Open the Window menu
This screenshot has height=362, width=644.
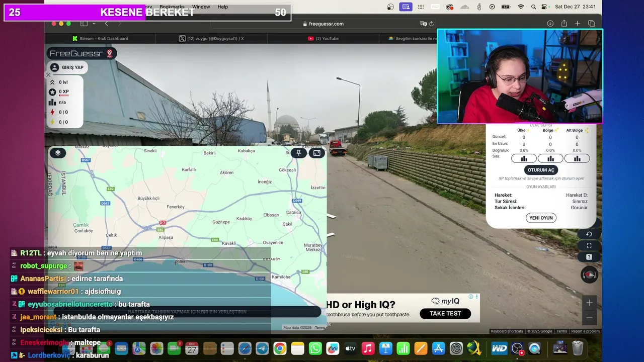coord(201,7)
